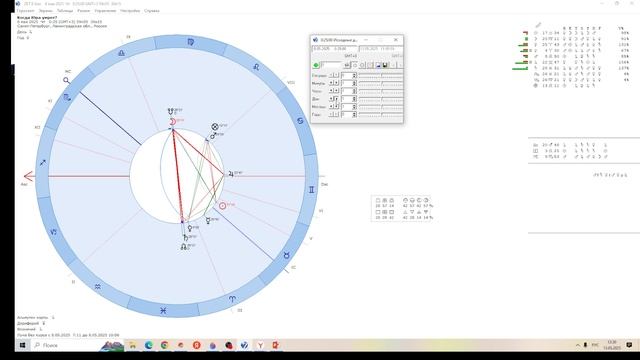The image size is (640, 360).
Task: Click the Taurus sign on the zodiac ring
Action: [x=287, y=255]
